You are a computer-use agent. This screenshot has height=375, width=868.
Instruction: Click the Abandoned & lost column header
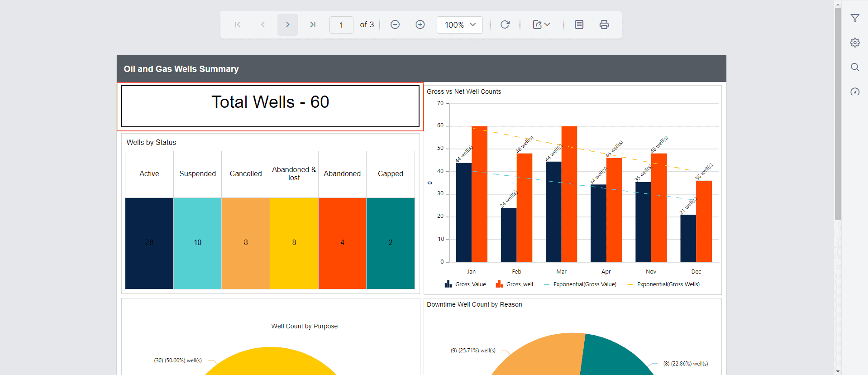click(x=294, y=174)
